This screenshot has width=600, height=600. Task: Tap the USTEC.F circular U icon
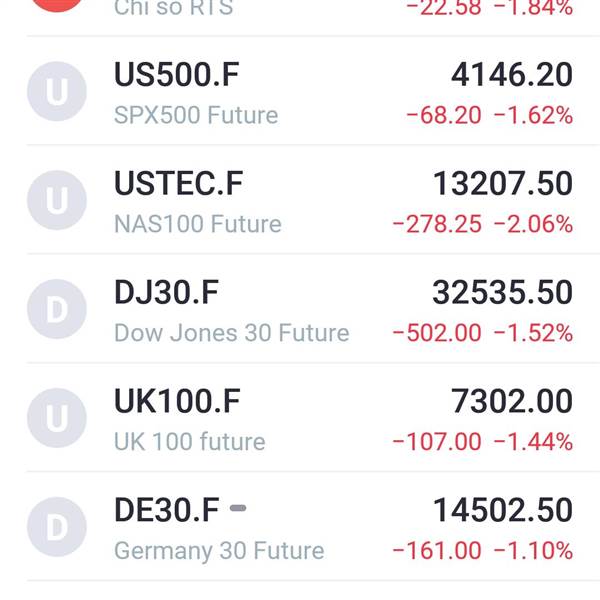(x=57, y=200)
